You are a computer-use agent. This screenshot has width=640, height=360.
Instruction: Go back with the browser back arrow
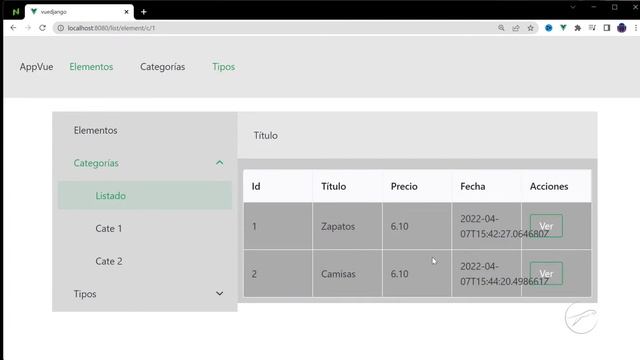click(13, 28)
